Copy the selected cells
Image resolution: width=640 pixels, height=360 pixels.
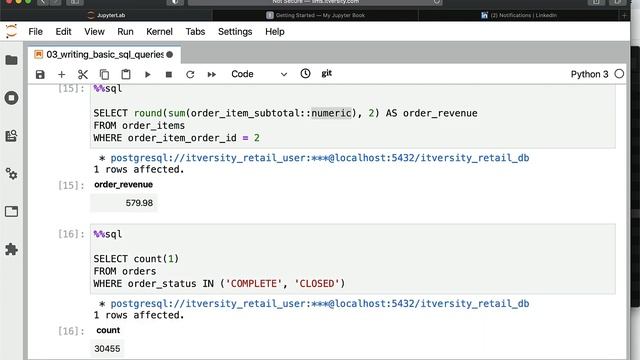[x=104, y=74]
